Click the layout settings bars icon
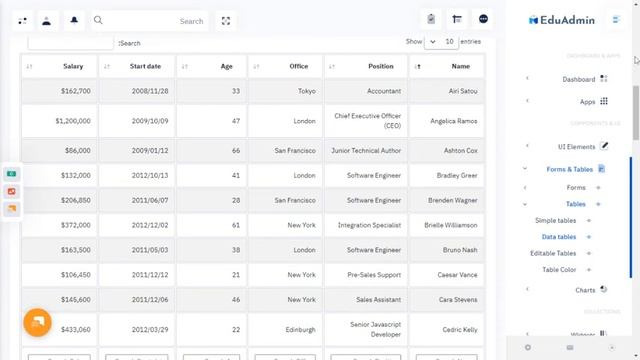Viewport: 640px width, 360px height. pos(457,19)
